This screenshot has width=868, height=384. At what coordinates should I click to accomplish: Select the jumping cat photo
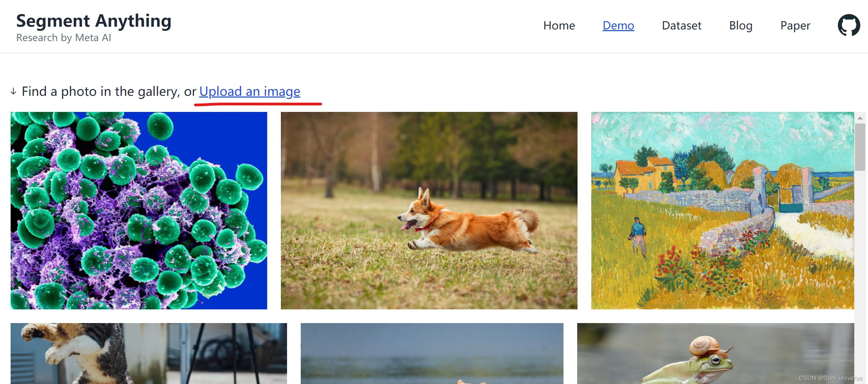[149, 353]
